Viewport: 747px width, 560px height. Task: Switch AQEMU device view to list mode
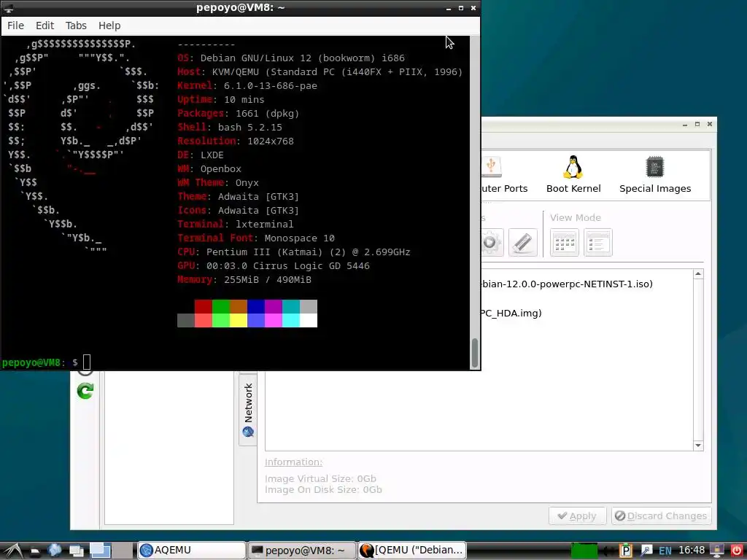tap(598, 242)
